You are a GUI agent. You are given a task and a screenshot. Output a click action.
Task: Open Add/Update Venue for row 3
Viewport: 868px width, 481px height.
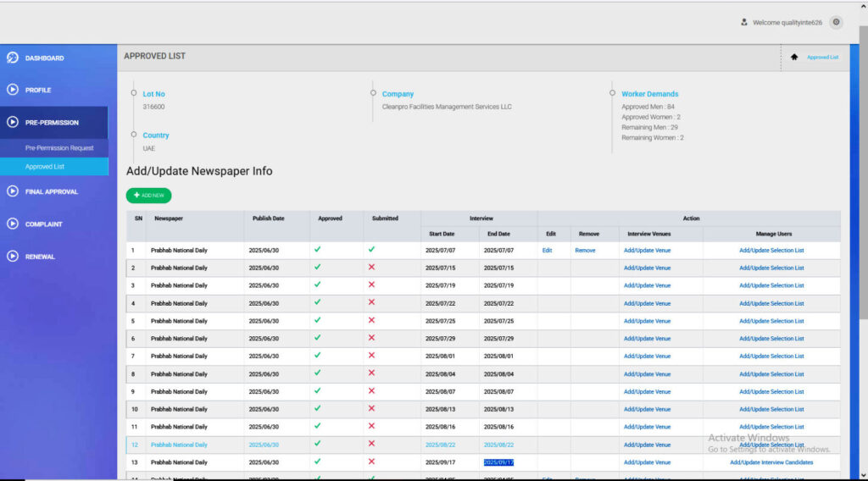(x=647, y=285)
